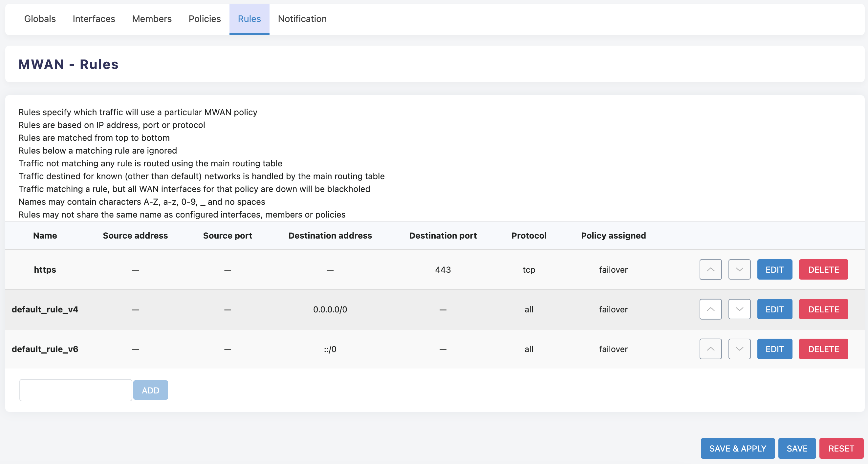Click the new rule name input field

click(76, 390)
